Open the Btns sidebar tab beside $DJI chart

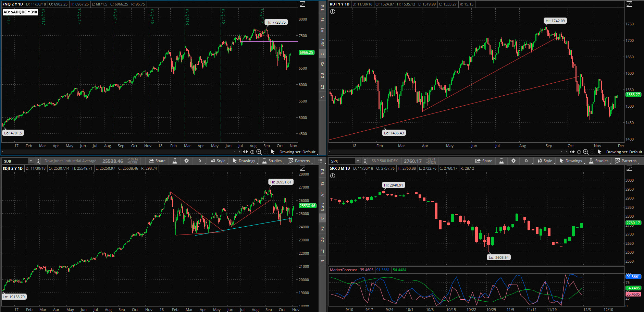[x=322, y=207]
